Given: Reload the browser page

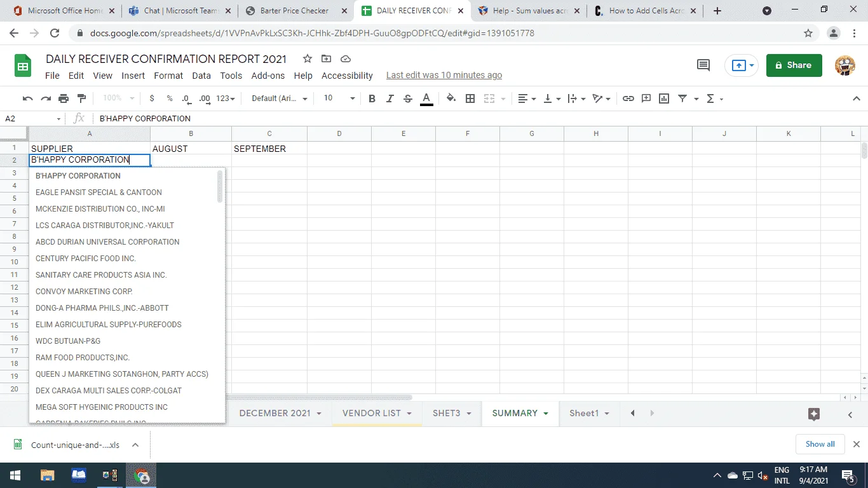Looking at the screenshot, I should pos(55,33).
